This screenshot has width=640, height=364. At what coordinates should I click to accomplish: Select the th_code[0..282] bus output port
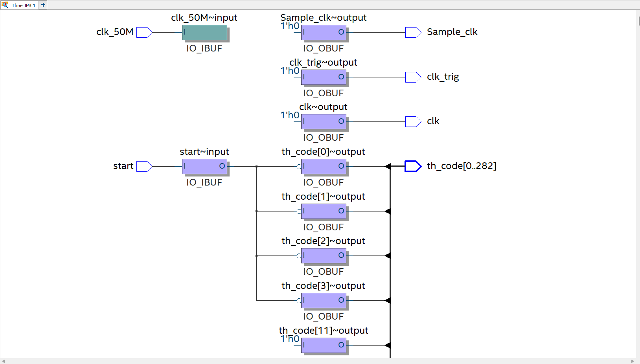(x=412, y=166)
